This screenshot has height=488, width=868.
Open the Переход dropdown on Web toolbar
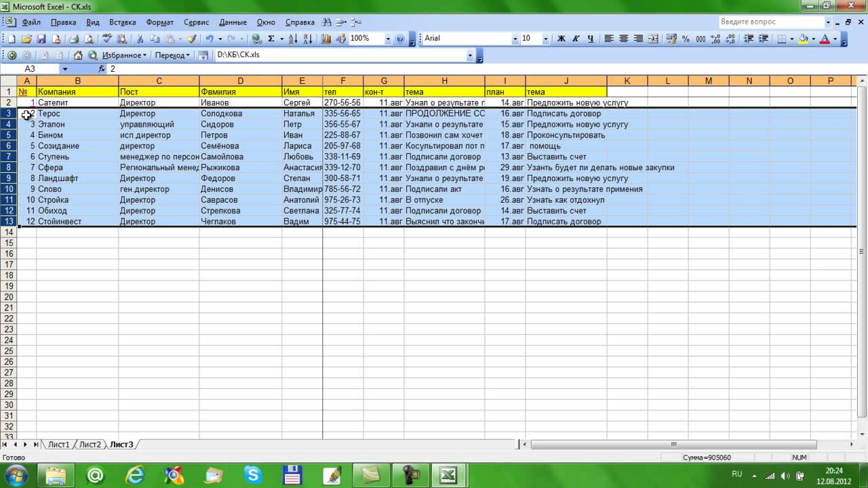172,55
